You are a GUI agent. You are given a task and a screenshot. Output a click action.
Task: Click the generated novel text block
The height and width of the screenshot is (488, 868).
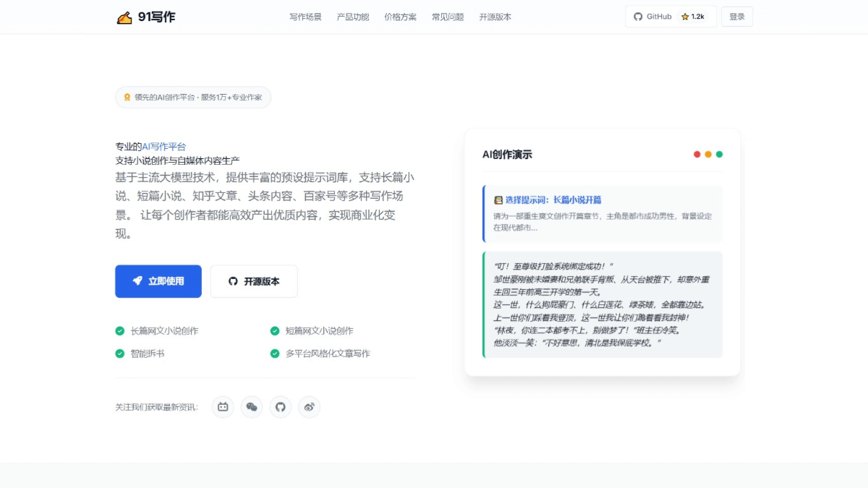[603, 304]
